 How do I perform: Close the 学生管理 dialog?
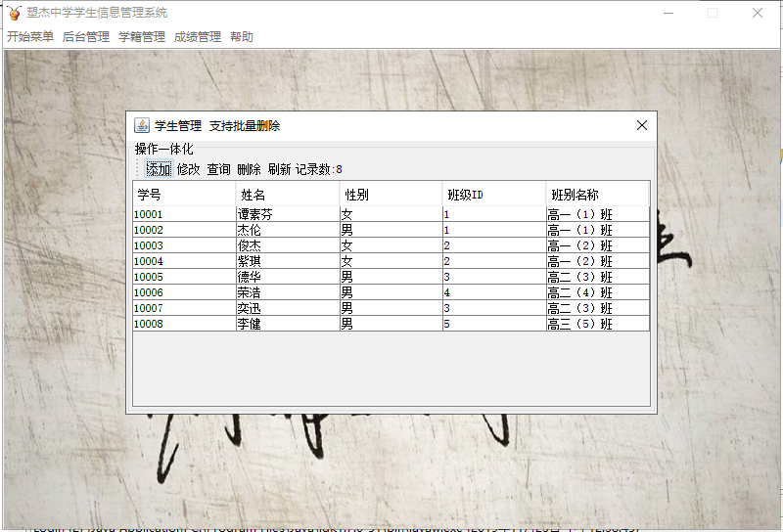(642, 125)
